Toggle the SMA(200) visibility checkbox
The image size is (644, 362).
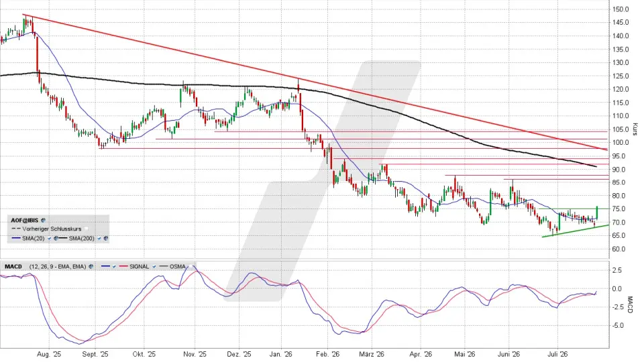99,239
